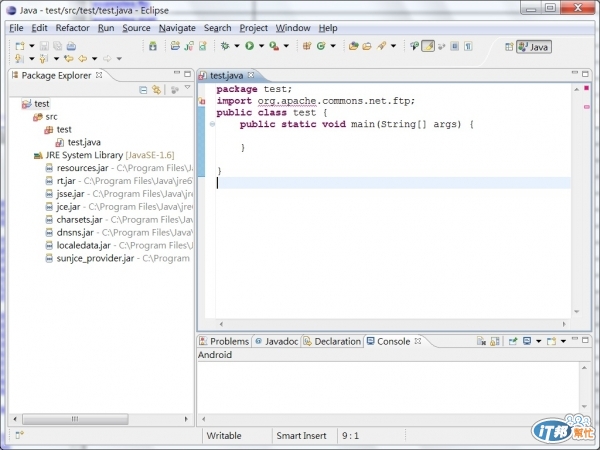Click the Debug bug icon
The image size is (600, 450).
(225, 46)
